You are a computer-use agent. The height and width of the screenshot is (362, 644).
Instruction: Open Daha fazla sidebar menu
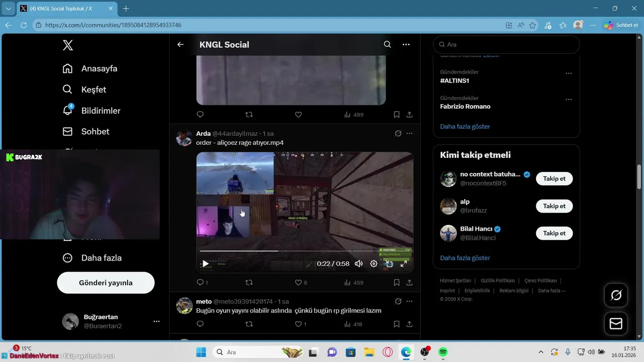(92, 258)
